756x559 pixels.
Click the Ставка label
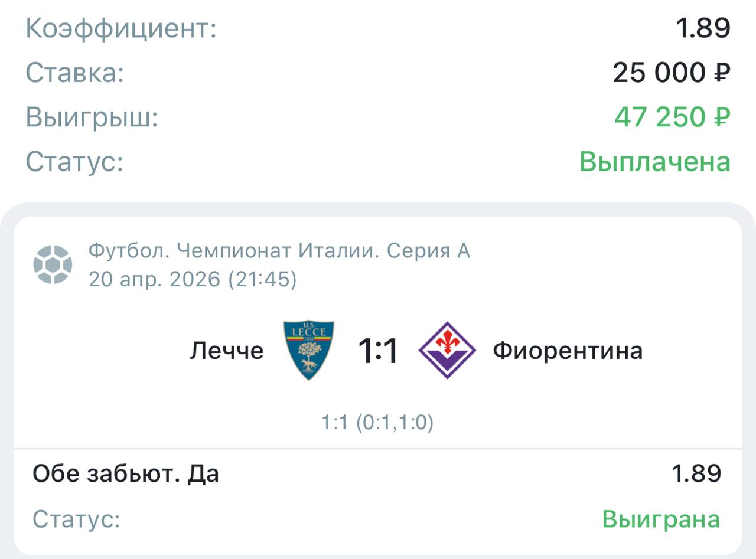(x=75, y=73)
